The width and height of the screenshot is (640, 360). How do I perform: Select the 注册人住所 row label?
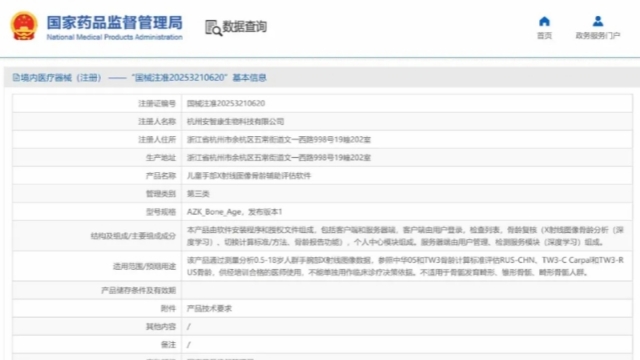(x=157, y=140)
